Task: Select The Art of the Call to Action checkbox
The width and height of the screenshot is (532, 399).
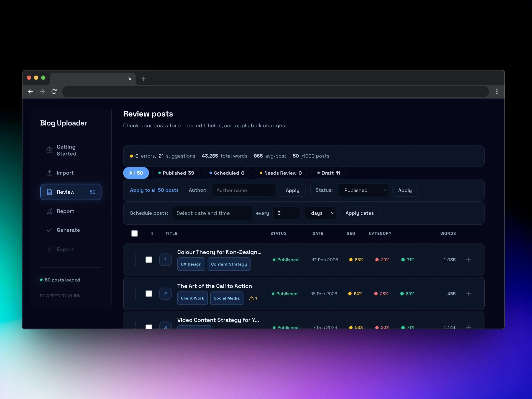Action: pos(149,294)
